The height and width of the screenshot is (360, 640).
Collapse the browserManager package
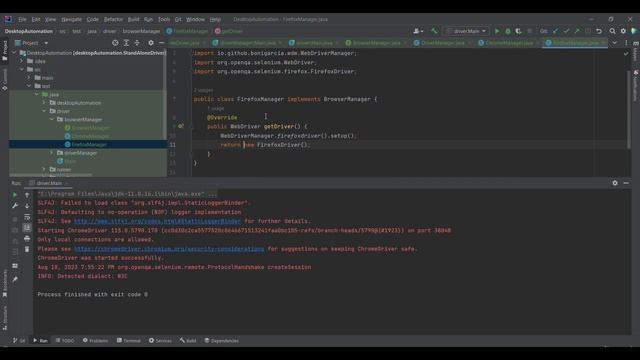pyautogui.click(x=52, y=120)
